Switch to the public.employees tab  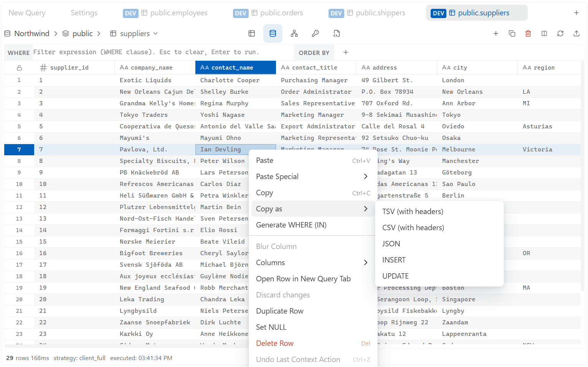[x=165, y=13]
